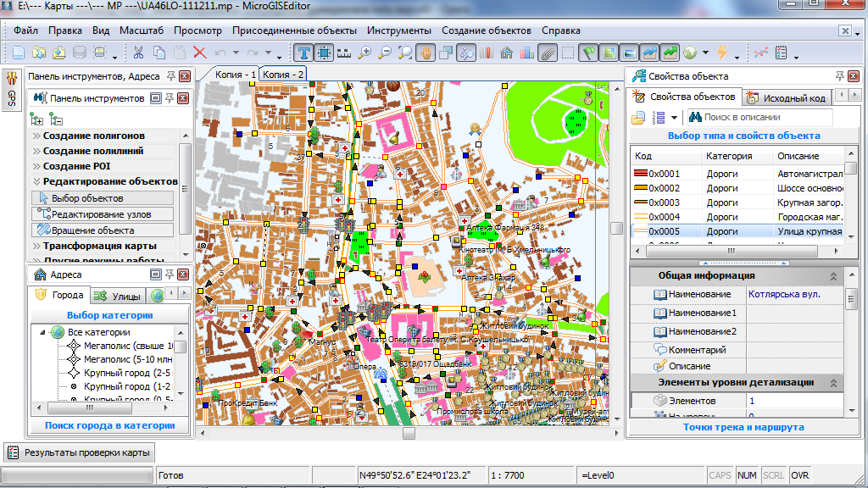Image resolution: width=868 pixels, height=488 pixels.
Task: Toggle the NUM status bar indicator
Action: pyautogui.click(x=747, y=475)
